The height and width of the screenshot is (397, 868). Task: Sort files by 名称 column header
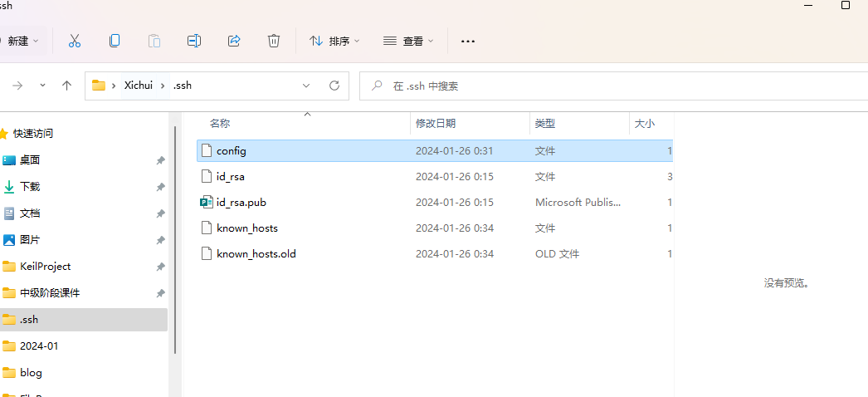tap(220, 123)
